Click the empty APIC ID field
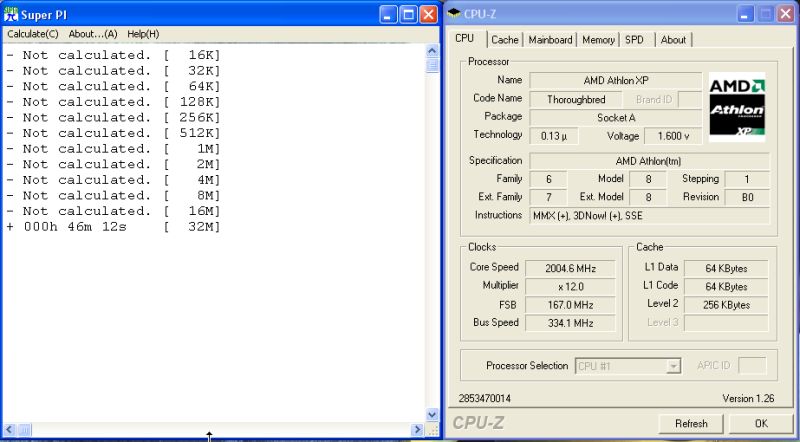Viewport: 800px width, 442px height. [752, 366]
